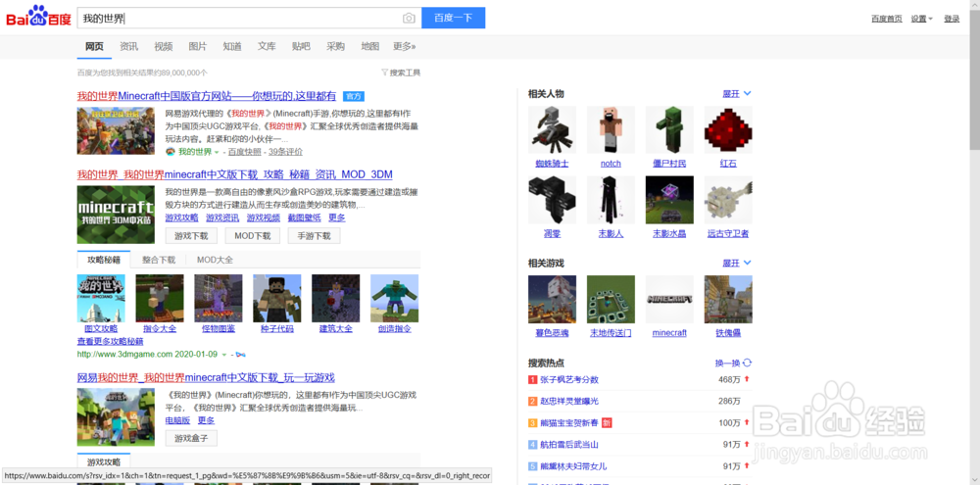Switch to the 地图 tab
The image size is (980, 485).
[x=370, y=46]
